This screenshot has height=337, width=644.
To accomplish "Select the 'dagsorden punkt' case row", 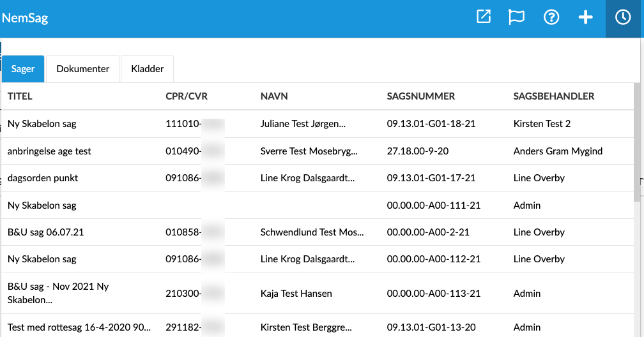I will click(43, 178).
